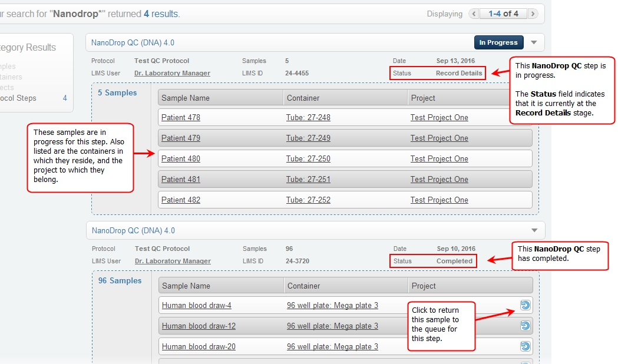Screen dimensions: 618x364
Task: Click the In Progress status button
Action: [x=498, y=42]
